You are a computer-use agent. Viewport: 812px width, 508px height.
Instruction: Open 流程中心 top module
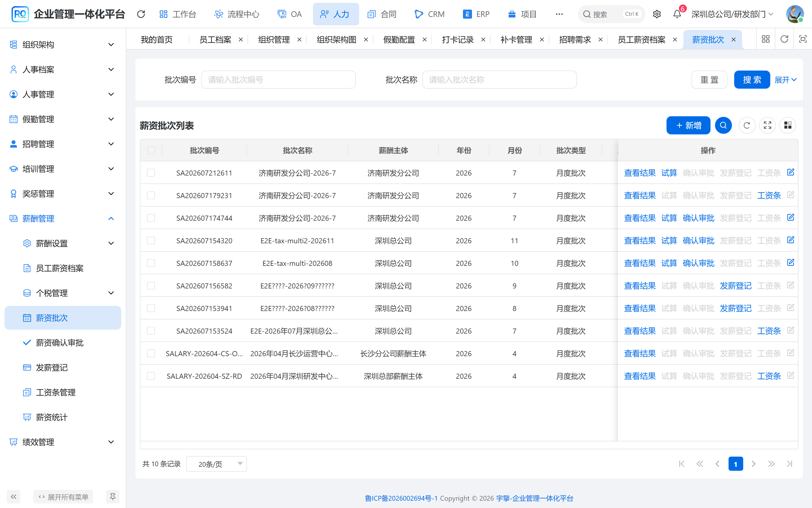[237, 14]
